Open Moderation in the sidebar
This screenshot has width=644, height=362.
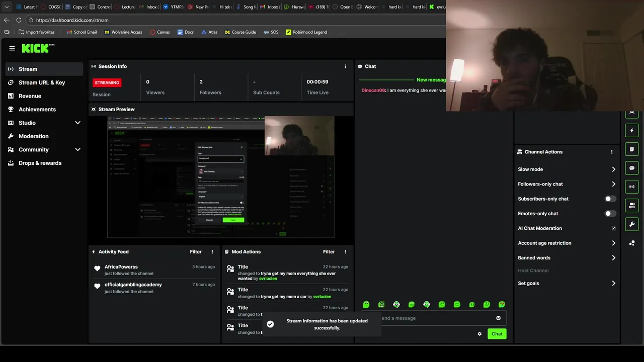point(44,136)
